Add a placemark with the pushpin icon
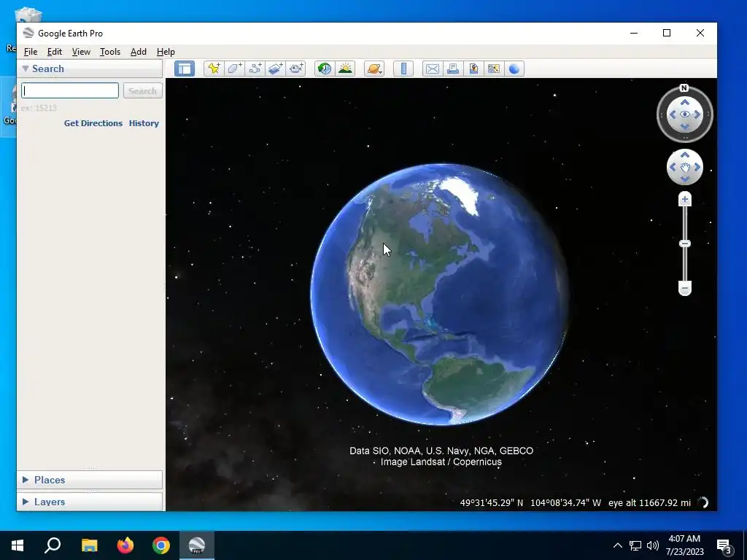Viewport: 747px width, 560px height. click(214, 69)
